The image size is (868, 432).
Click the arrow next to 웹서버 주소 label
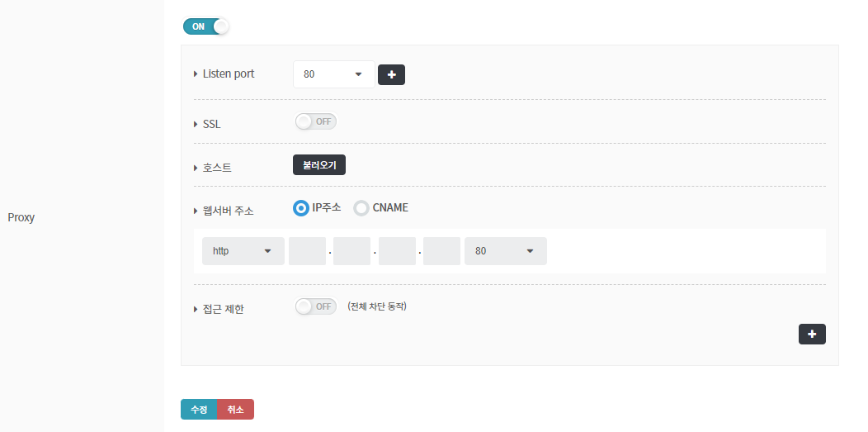coord(196,211)
